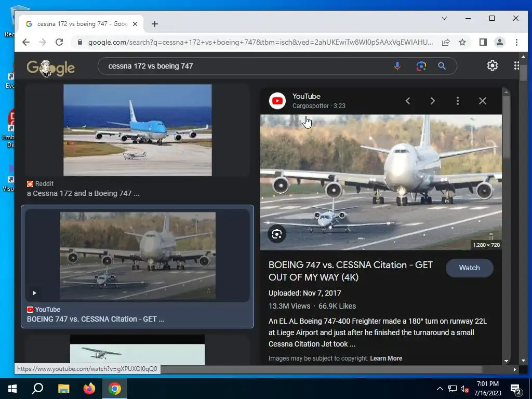Open YouTube source link under video thumbnail
This screenshot has height=399, width=532.
(44, 310)
